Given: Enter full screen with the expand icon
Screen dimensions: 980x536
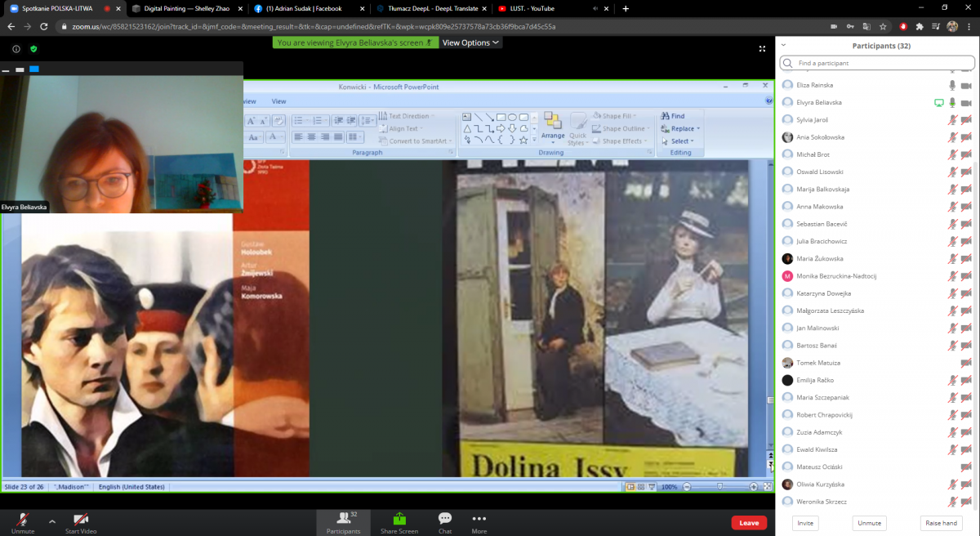Looking at the screenshot, I should coord(762,49).
